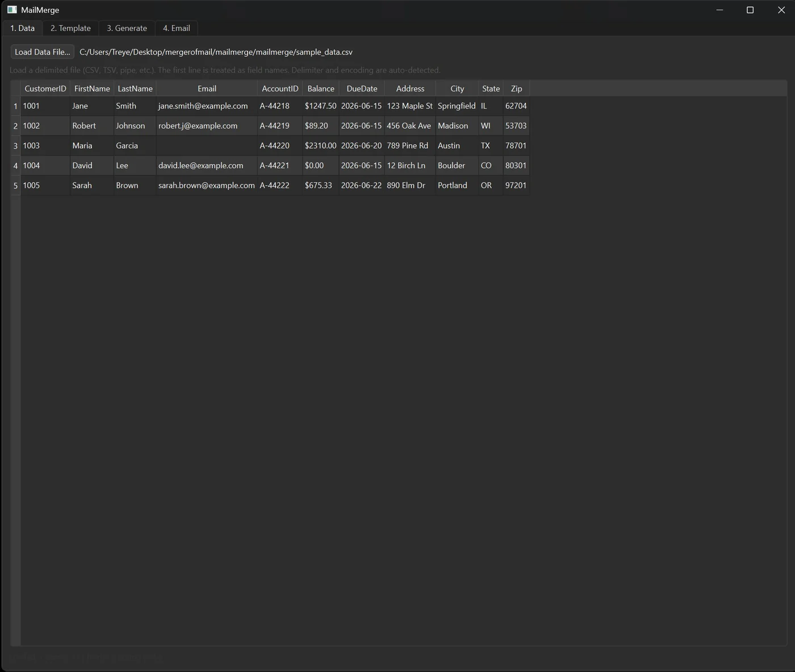795x672 pixels.
Task: Select address cell 12 Birch Ln
Action: point(410,165)
